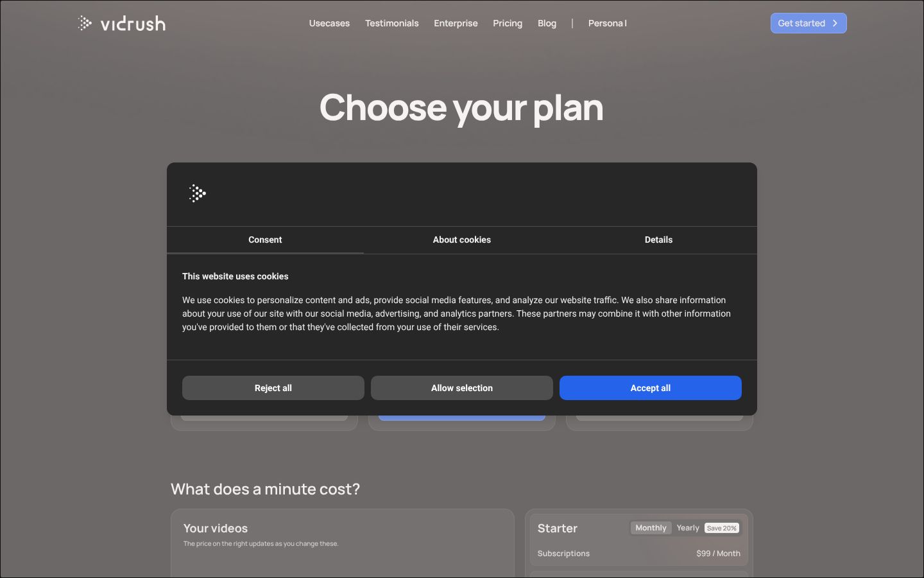The height and width of the screenshot is (578, 924).
Task: Visit the Blog link
Action: click(x=547, y=23)
